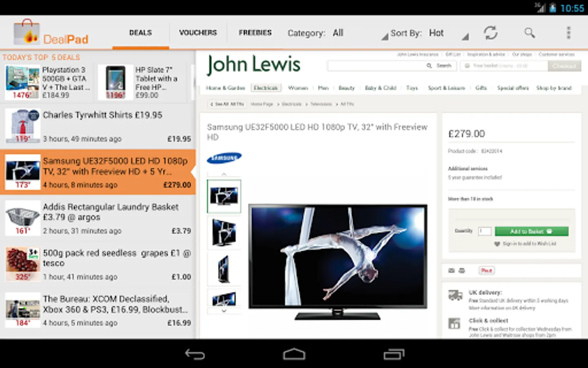588x368 pixels.
Task: Tap the XCOM game thumbnail image
Action: click(x=23, y=310)
